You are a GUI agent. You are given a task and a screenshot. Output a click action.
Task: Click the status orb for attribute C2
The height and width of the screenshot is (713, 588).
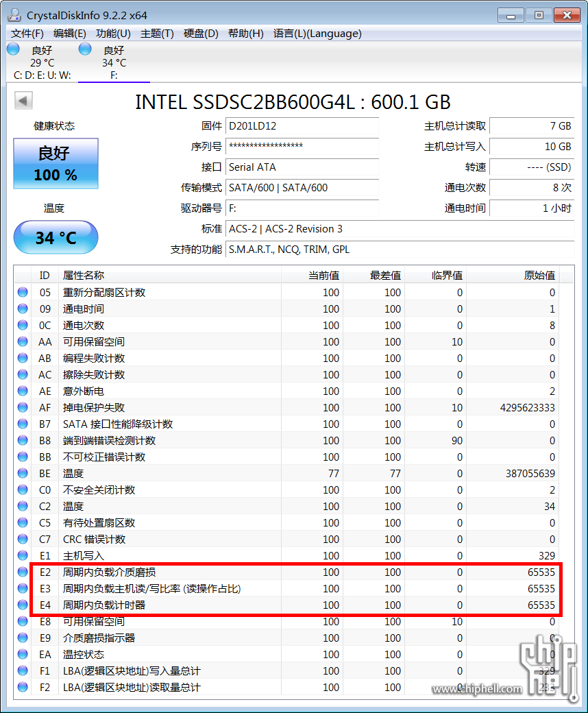click(23, 506)
